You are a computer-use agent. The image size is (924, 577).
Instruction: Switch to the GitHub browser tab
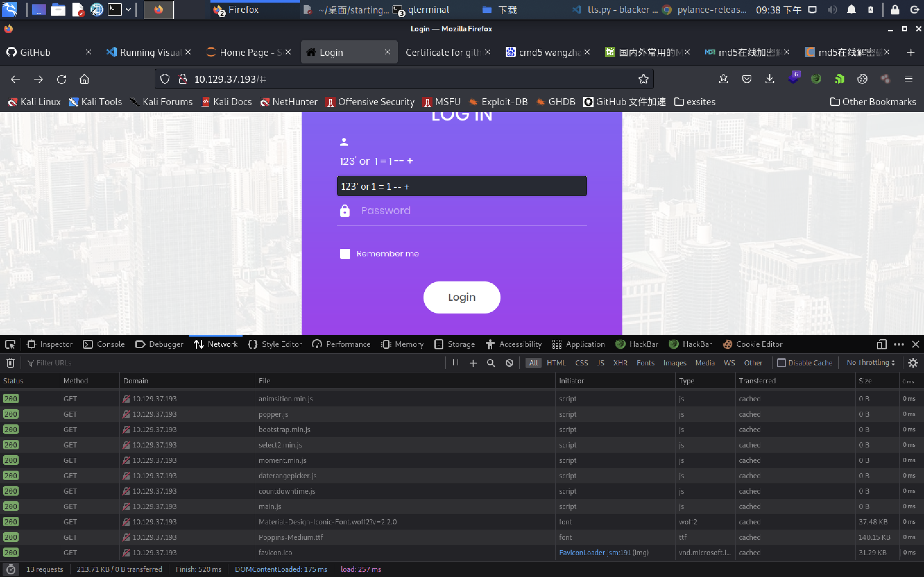(35, 52)
